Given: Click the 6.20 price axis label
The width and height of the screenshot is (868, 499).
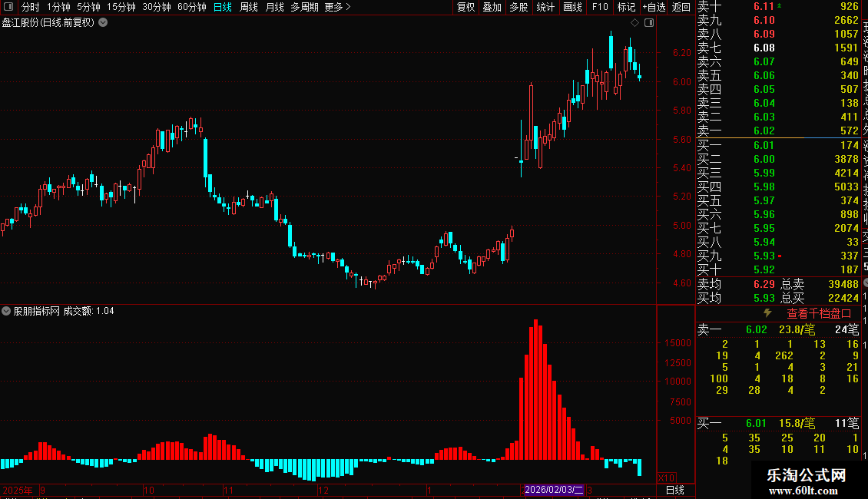Looking at the screenshot, I should [682, 53].
